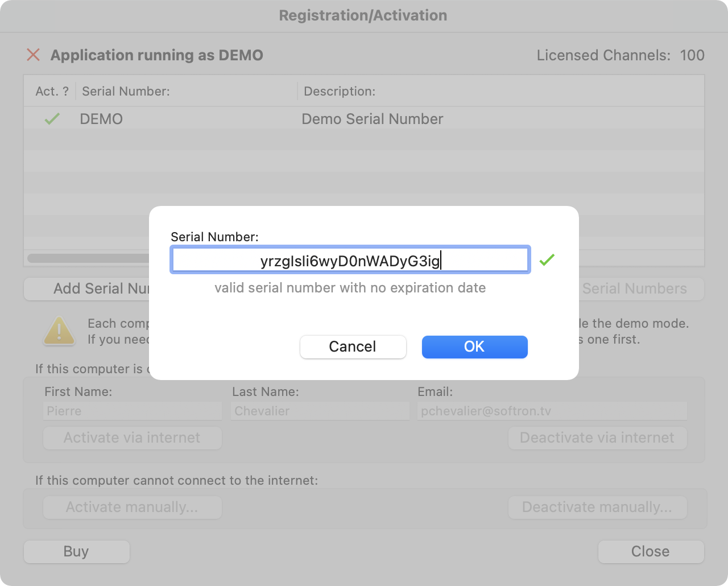728x586 pixels.
Task: Cancel the serial number dialog
Action: coord(353,346)
